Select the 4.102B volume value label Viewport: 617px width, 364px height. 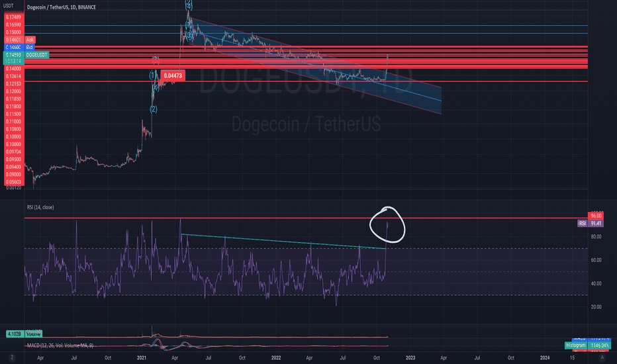pyautogui.click(x=14, y=334)
